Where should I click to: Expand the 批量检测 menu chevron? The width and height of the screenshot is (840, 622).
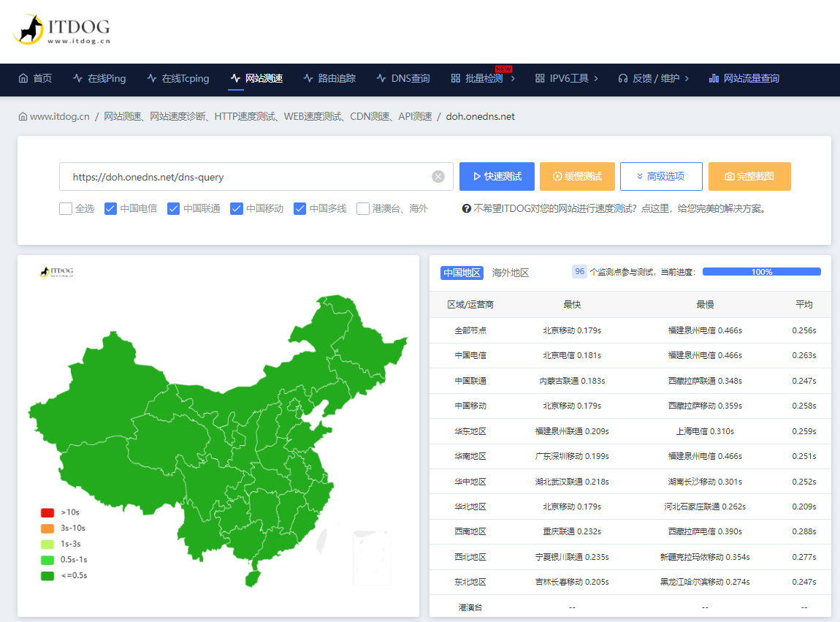click(x=513, y=78)
